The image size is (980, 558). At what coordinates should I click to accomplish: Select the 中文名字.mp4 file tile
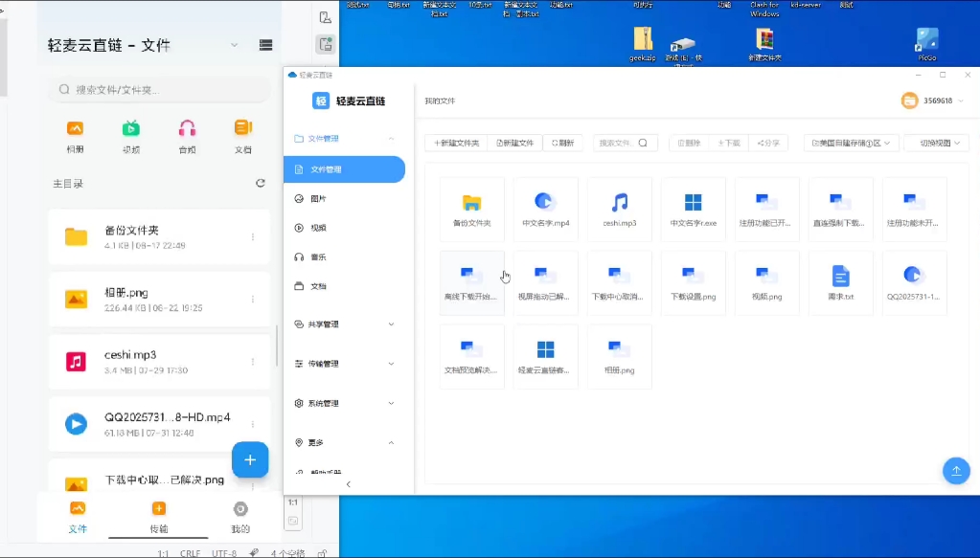[x=546, y=209]
